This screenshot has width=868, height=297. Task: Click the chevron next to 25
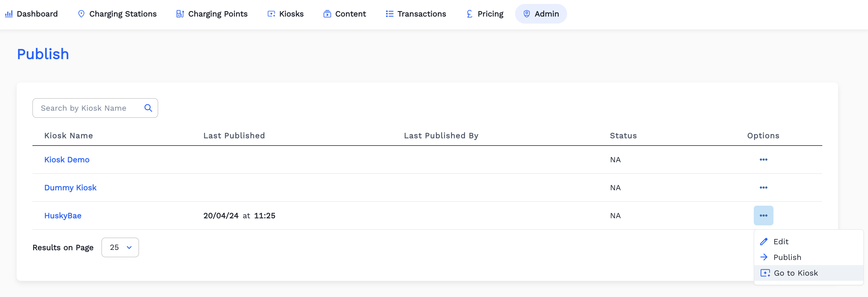pos(129,247)
